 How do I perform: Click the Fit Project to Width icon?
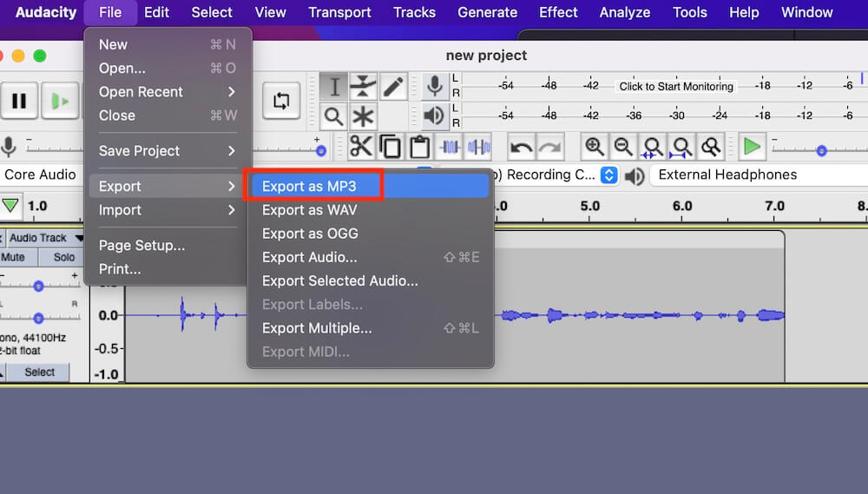[x=681, y=147]
